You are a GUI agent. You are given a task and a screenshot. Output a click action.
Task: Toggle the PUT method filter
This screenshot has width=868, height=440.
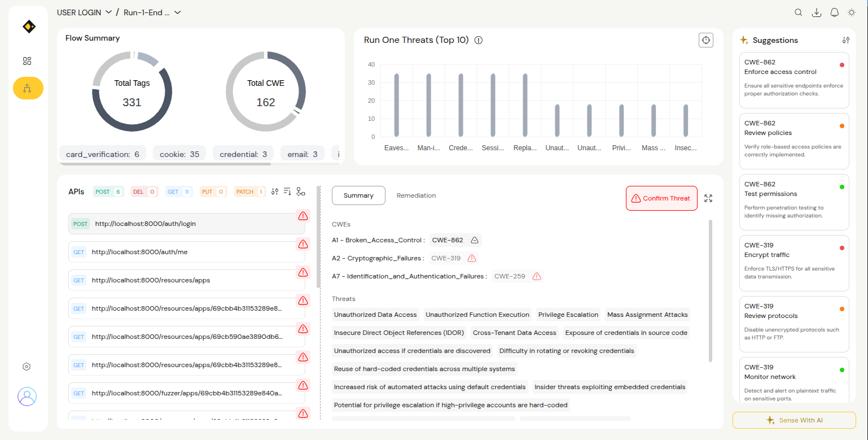pos(213,191)
